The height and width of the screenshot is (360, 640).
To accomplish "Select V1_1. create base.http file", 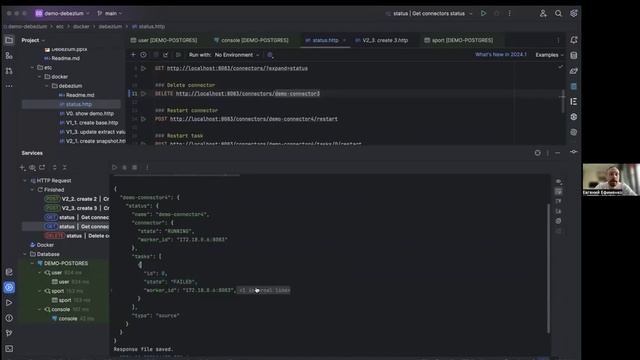I will pos(88,122).
